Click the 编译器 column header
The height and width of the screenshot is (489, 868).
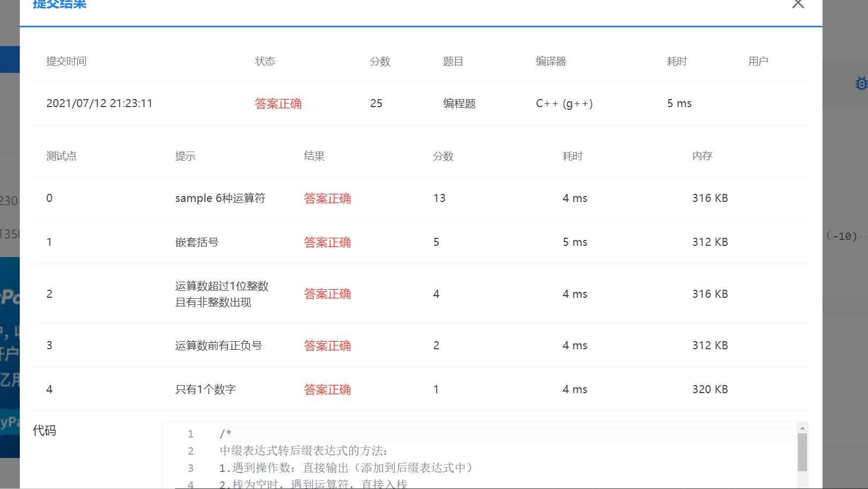tap(551, 61)
